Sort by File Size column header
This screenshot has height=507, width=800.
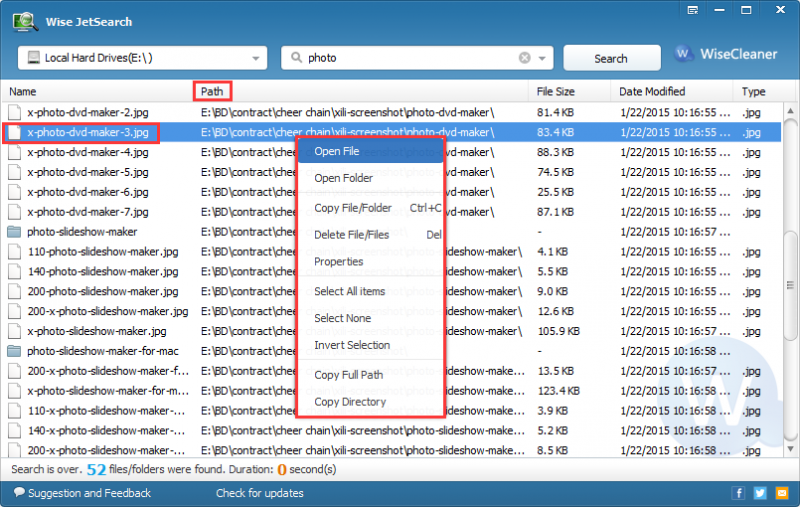pyautogui.click(x=556, y=92)
